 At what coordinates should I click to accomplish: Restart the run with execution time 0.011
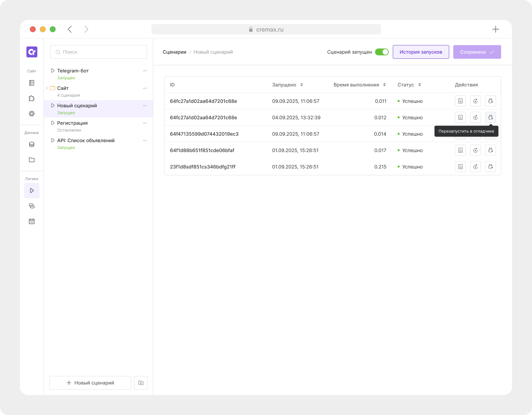tap(476, 101)
